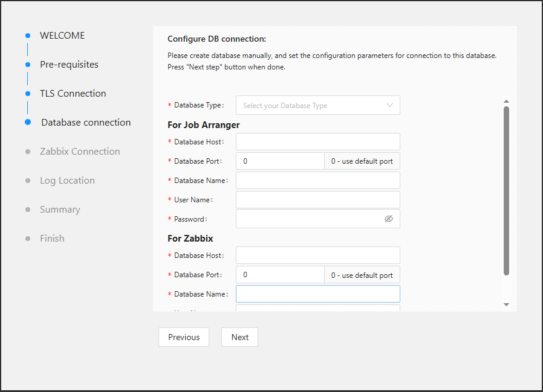Select the Zabbix Connection step

tap(80, 152)
